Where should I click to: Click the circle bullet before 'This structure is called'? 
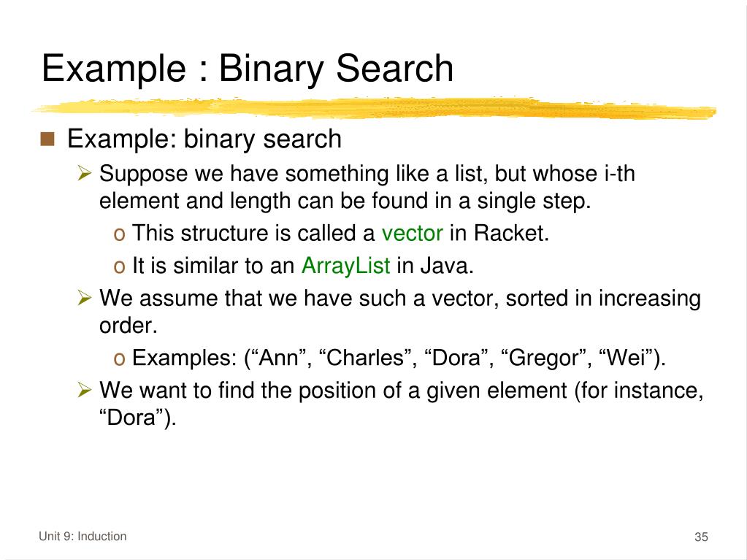coord(119,235)
